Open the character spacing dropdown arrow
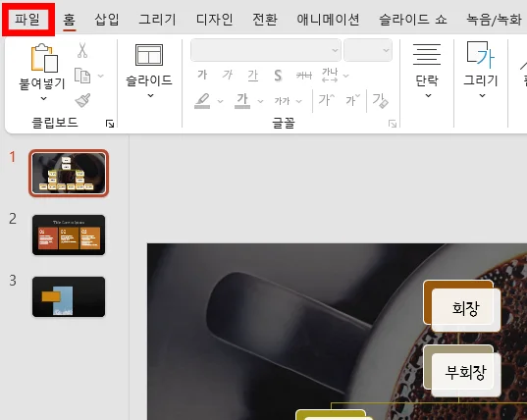527x420 pixels. [x=345, y=76]
